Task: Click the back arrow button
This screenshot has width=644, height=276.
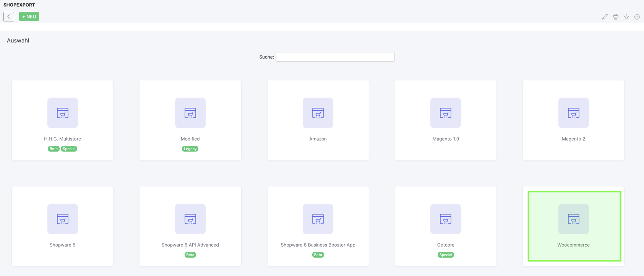Action: pyautogui.click(x=9, y=16)
